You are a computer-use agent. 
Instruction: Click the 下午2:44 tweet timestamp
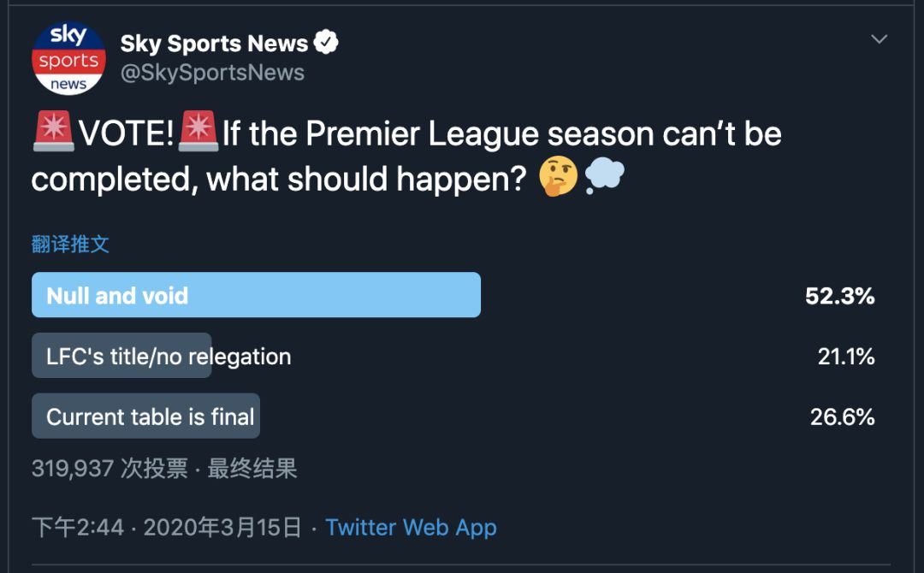point(78,527)
